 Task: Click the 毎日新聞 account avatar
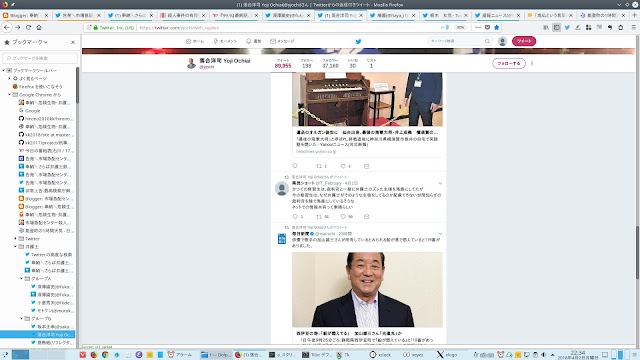[282, 238]
